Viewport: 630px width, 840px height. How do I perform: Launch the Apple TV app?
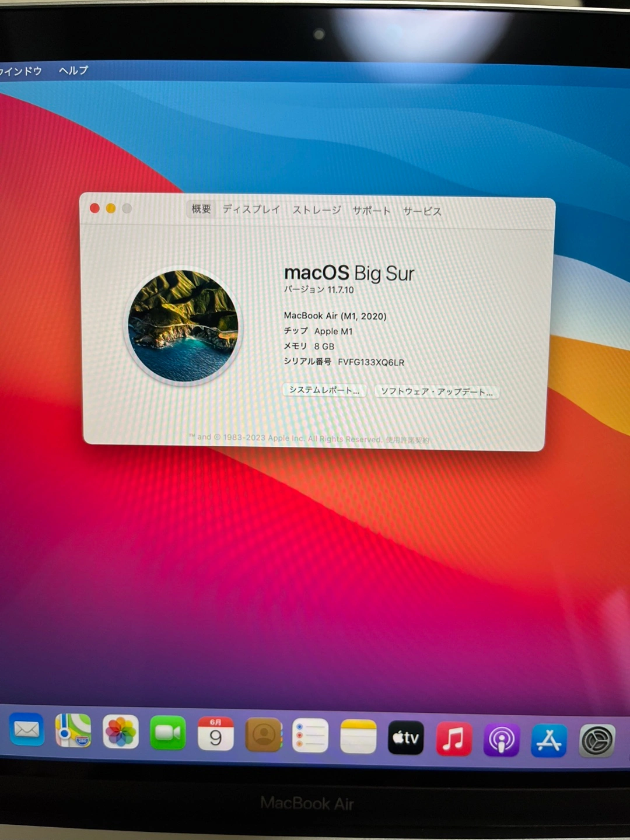pos(406,737)
